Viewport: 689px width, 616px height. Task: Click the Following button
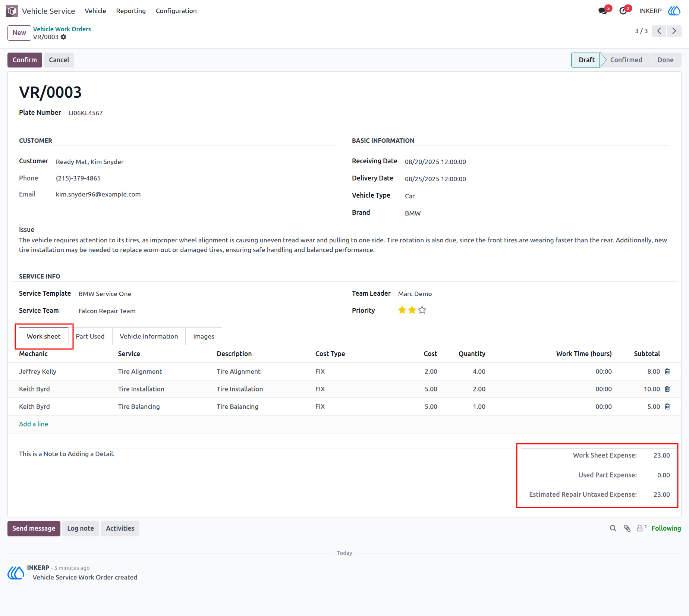click(x=666, y=528)
